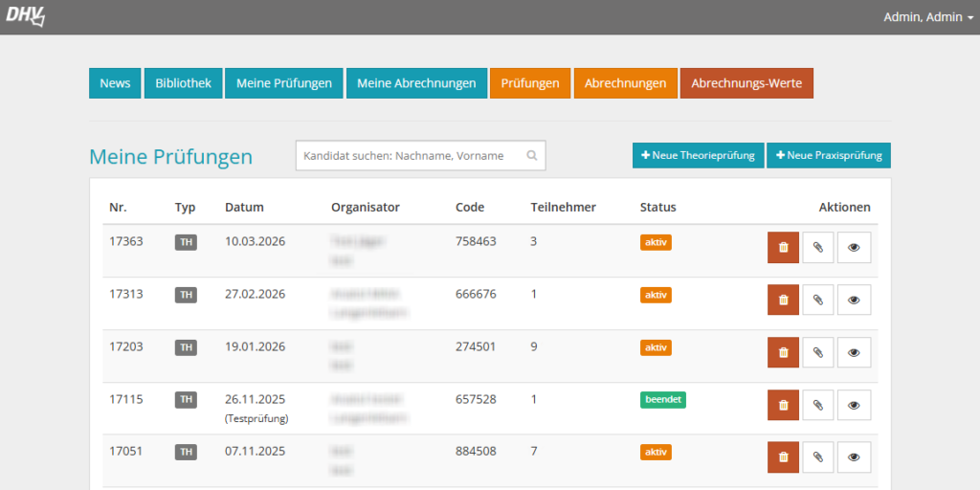Click paperclip attachment icon for exam 17313
Viewport: 980px width, 490px height.
[817, 300]
